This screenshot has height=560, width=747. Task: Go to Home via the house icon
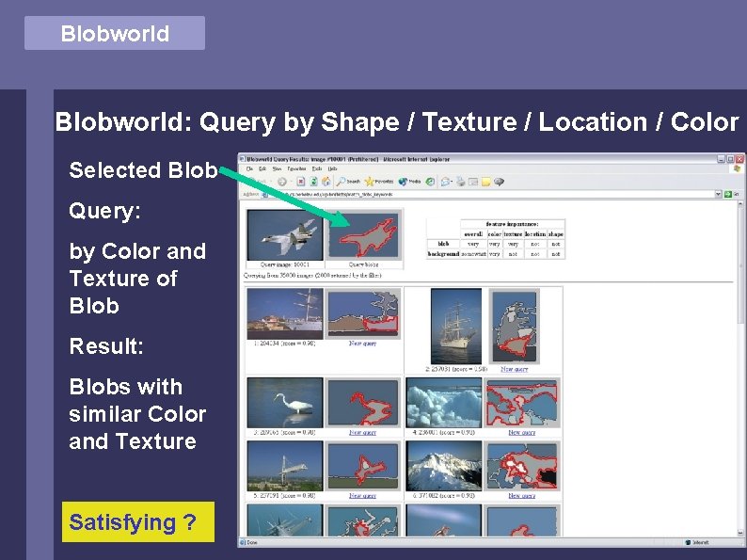[x=326, y=182]
